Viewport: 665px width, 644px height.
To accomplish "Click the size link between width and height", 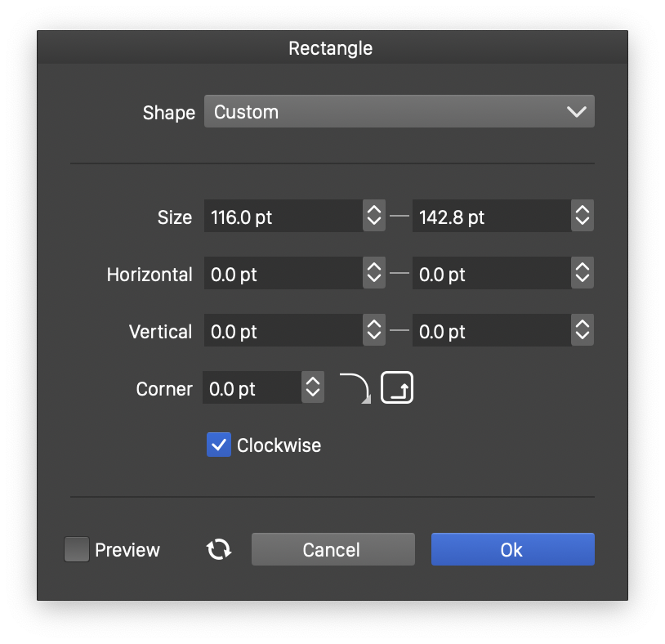I will pyautogui.click(x=399, y=217).
